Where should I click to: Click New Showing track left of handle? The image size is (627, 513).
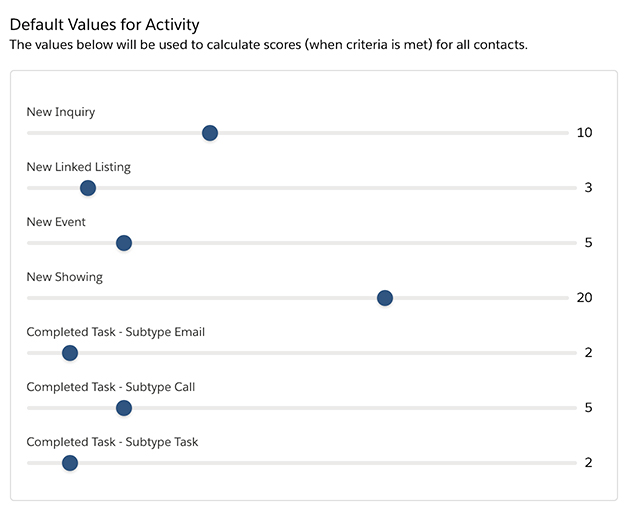[x=202, y=298]
